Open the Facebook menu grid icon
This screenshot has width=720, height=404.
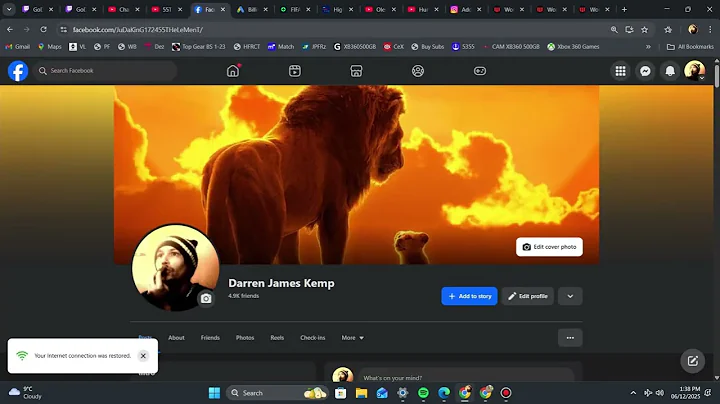tap(620, 71)
